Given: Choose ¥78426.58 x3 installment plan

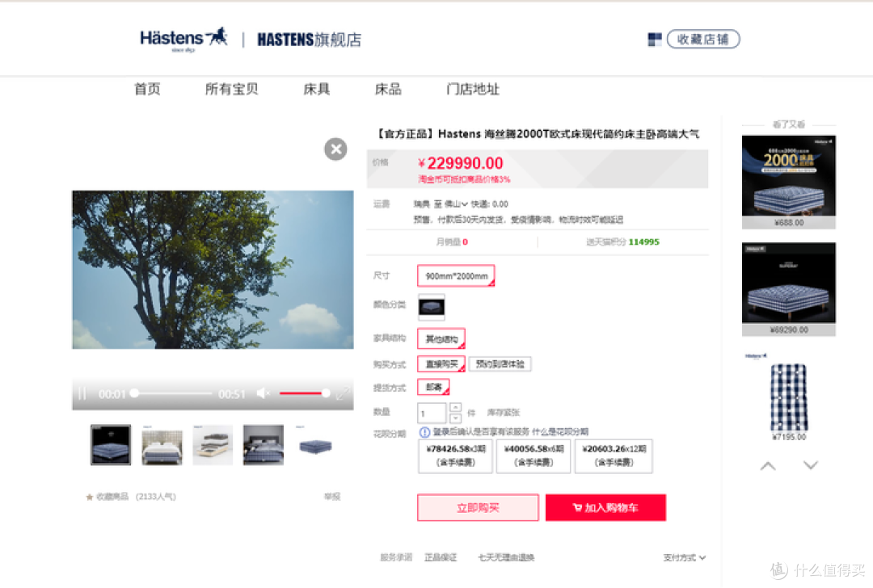Looking at the screenshot, I should click(455, 456).
